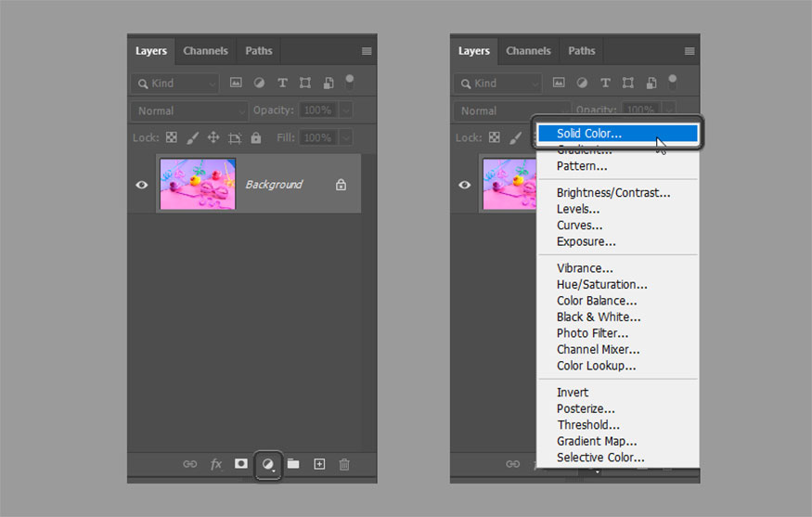Switch to Paths tab in right panel
The width and height of the screenshot is (812, 517).
click(582, 51)
